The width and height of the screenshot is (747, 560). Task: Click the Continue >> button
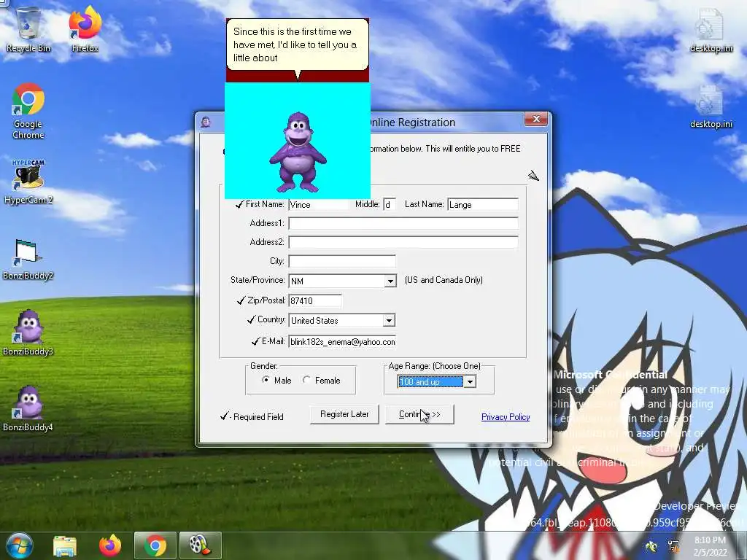click(x=419, y=414)
